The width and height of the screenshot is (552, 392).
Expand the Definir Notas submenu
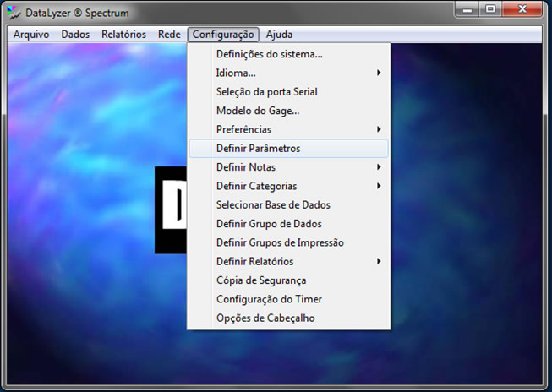tap(245, 167)
